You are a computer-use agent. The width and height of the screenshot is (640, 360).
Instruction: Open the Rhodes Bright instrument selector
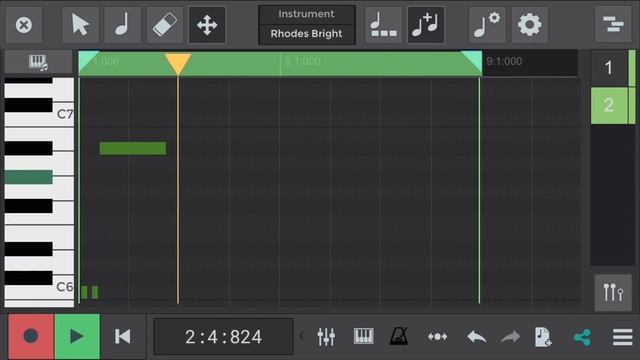coord(307,25)
